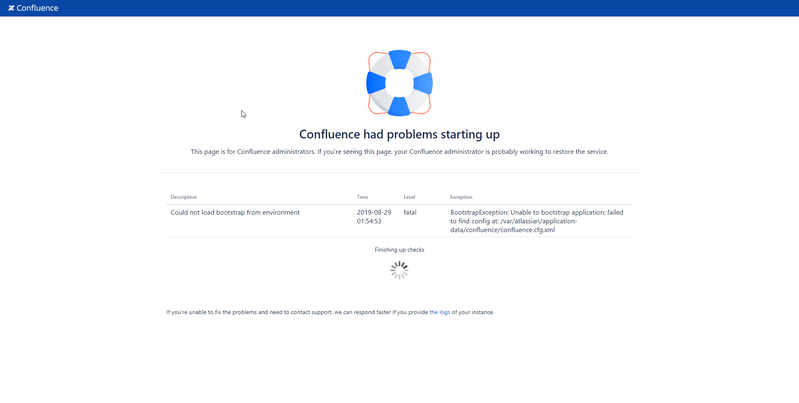Select 'This page is for Confluence administrators' text
The width and height of the screenshot is (799, 403).
400,152
